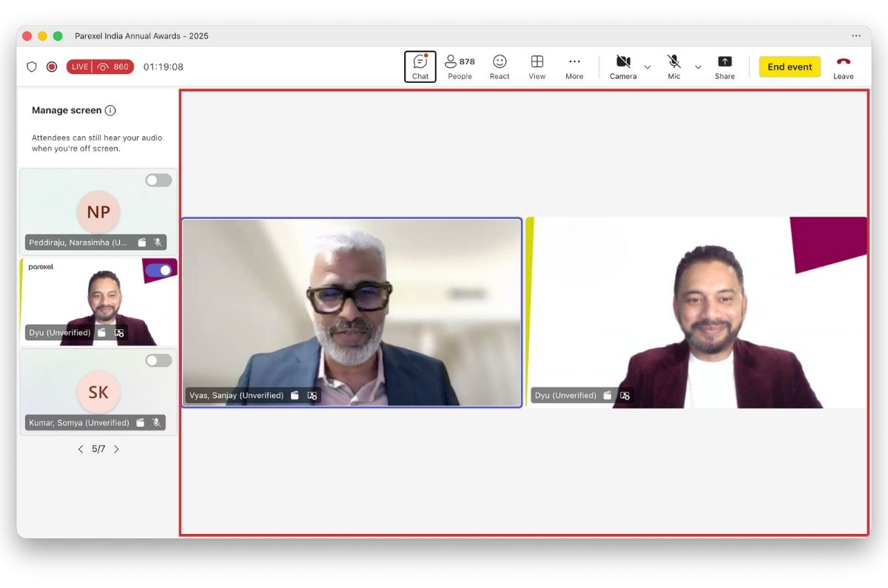Bring Peddiraju, Narasimha on screen

point(158,180)
